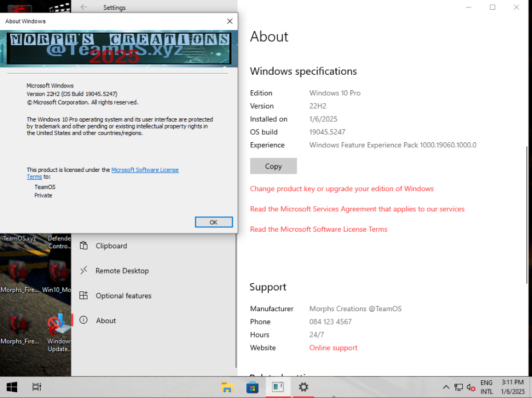
Task: Select manufacturer Morphs Creations @TeamOS text
Action: [x=355, y=308]
